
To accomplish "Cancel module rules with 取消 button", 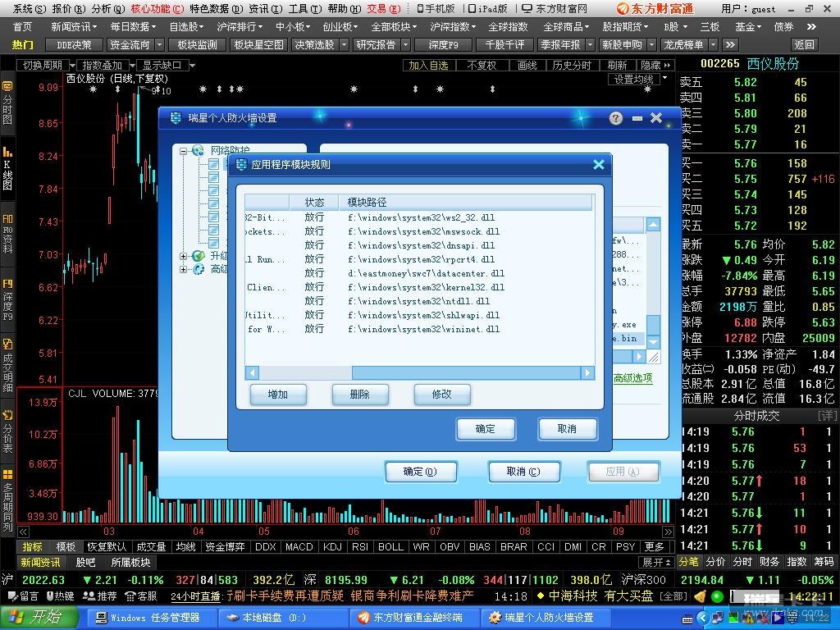I will [568, 428].
